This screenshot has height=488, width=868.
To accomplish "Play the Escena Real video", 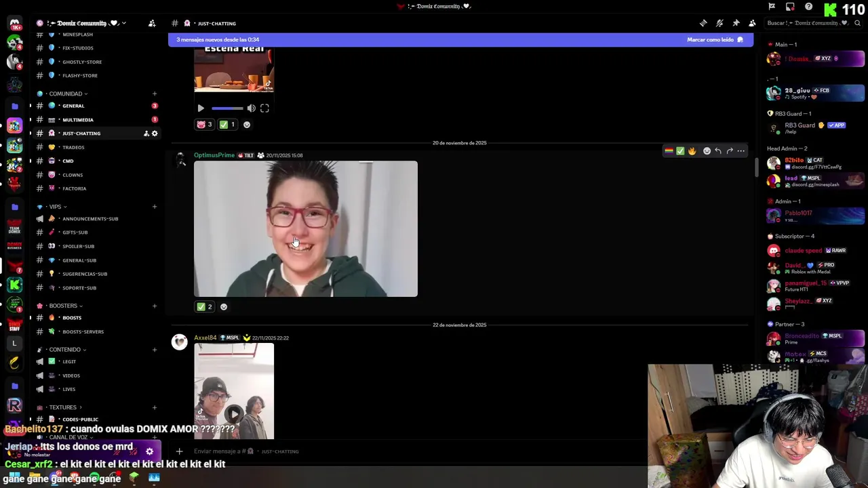I will tap(201, 108).
